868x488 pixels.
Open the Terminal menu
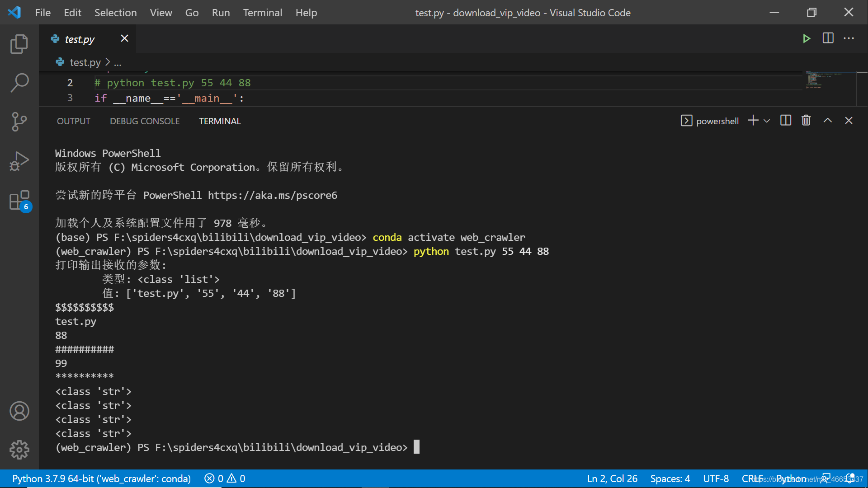point(262,13)
